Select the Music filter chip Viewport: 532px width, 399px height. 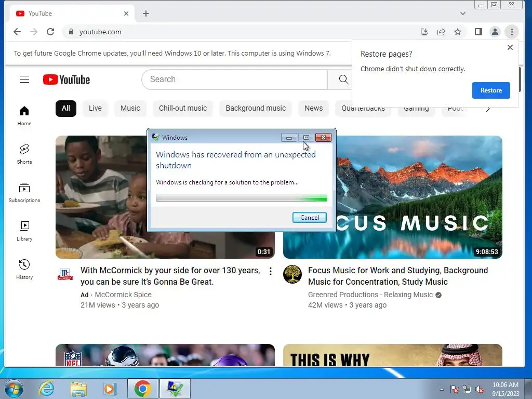(130, 108)
